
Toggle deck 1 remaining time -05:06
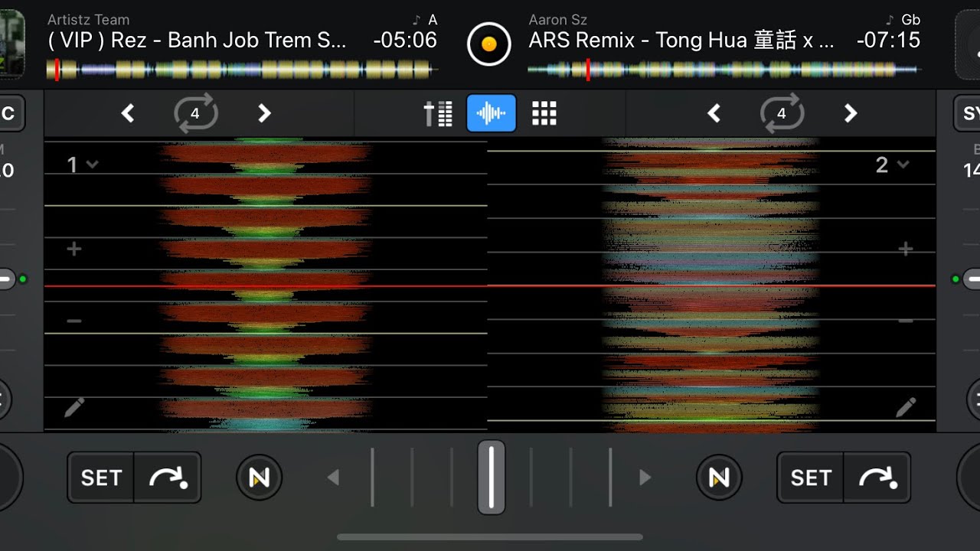click(405, 41)
